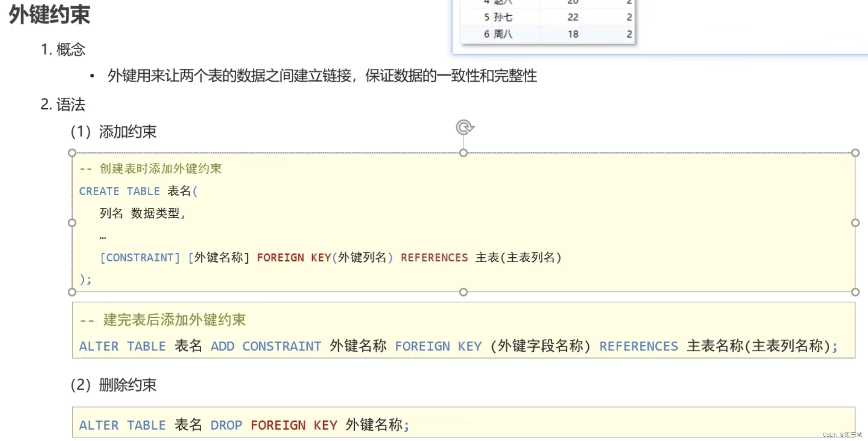Click the value 18 in the table
This screenshot has height=441, width=868.
point(573,34)
